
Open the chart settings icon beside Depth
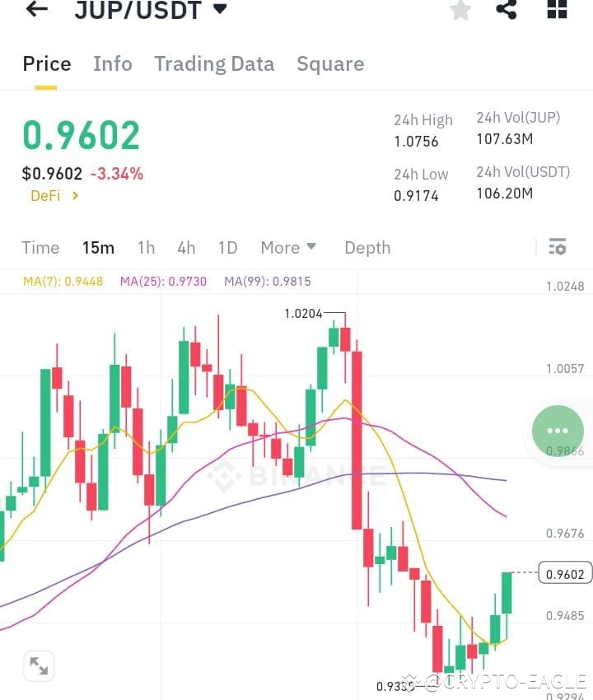pyautogui.click(x=558, y=247)
